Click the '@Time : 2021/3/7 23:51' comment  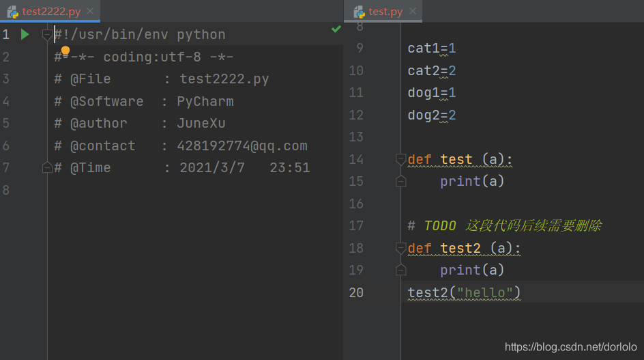pos(182,167)
